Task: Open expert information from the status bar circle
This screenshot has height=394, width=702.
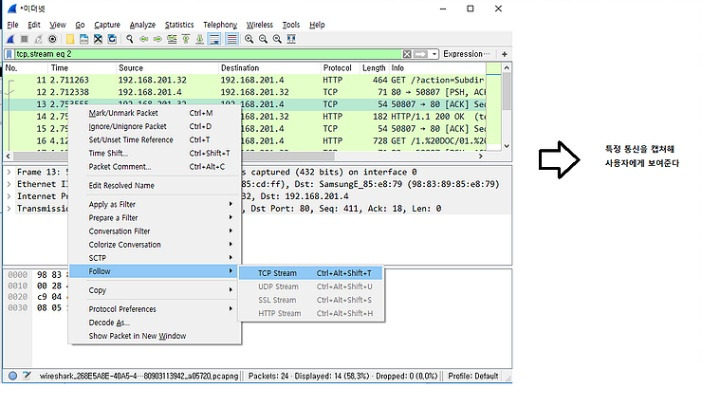Action: 13,376
